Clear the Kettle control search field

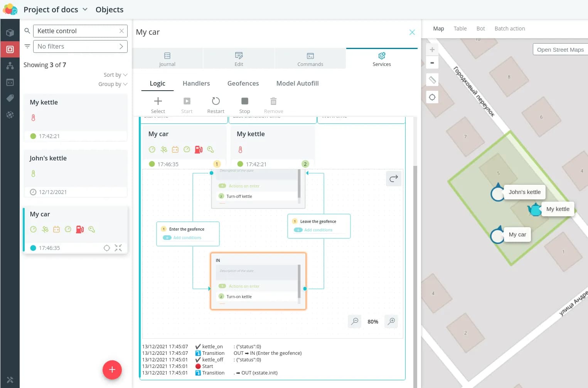click(121, 31)
